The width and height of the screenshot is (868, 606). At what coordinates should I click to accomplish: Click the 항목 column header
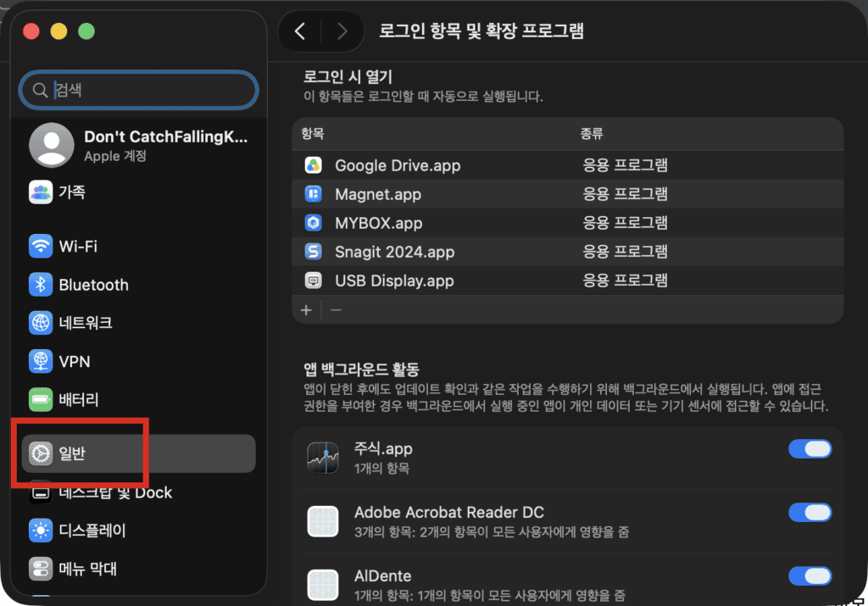click(313, 133)
